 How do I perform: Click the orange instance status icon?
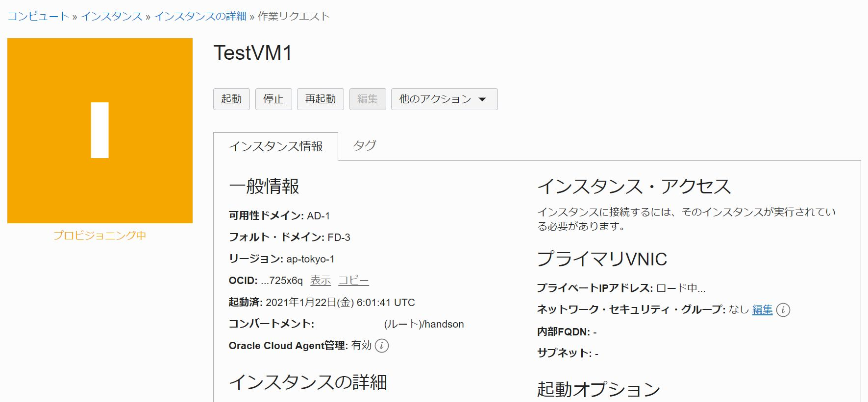(100, 131)
